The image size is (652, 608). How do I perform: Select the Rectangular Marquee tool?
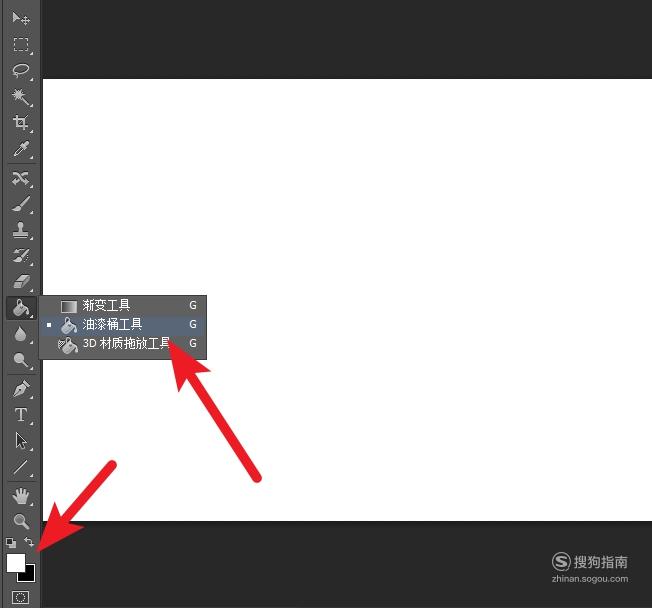point(21,44)
